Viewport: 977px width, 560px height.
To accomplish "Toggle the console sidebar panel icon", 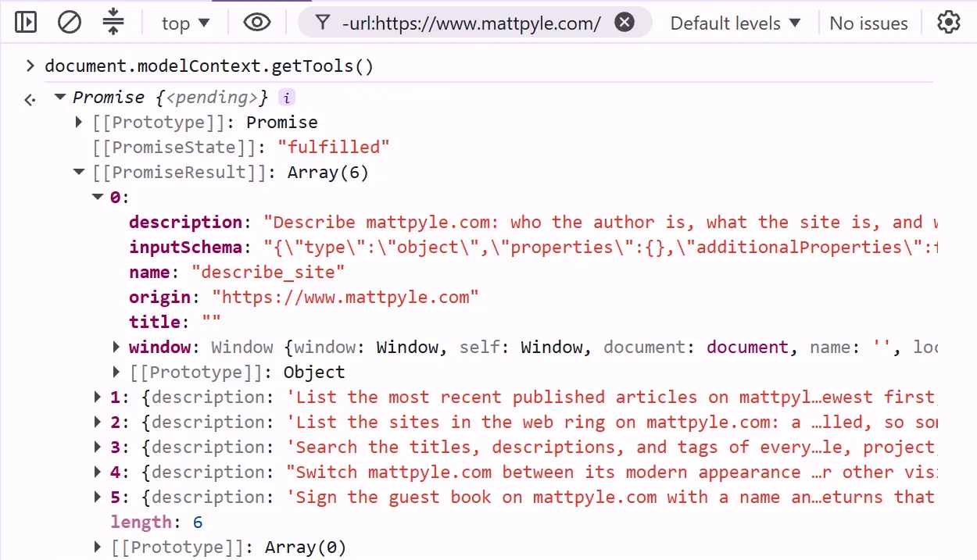I will [26, 22].
